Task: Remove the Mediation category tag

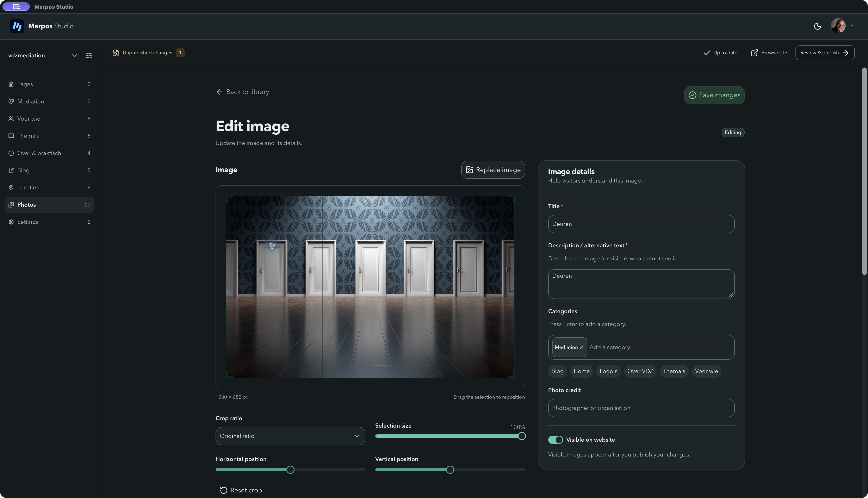Action: pos(582,347)
